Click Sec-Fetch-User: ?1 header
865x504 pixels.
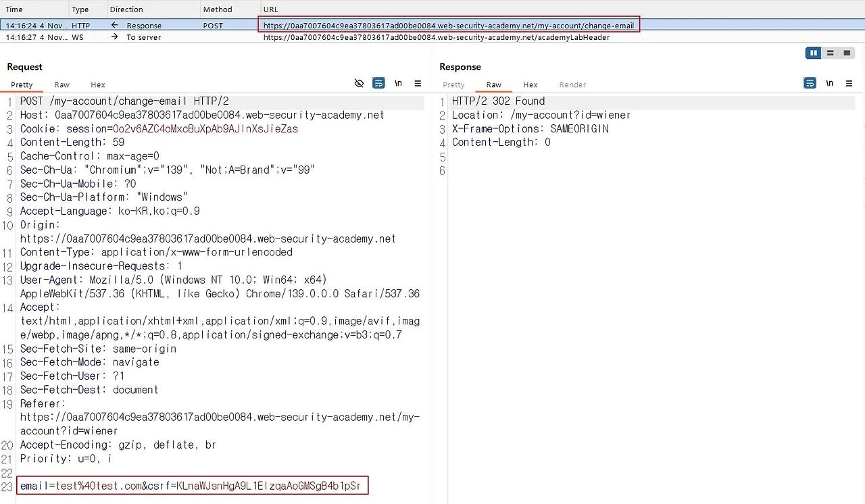(72, 376)
